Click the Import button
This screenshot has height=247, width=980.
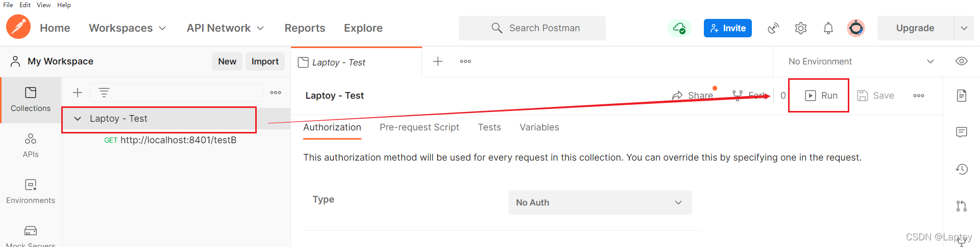click(x=265, y=61)
